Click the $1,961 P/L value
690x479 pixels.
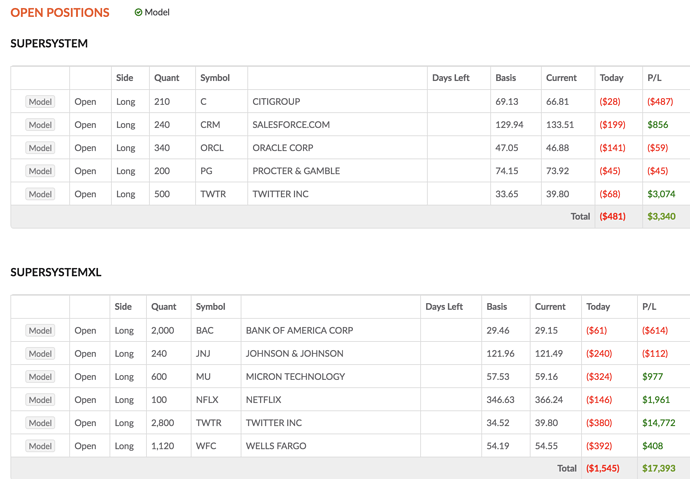[656, 400]
